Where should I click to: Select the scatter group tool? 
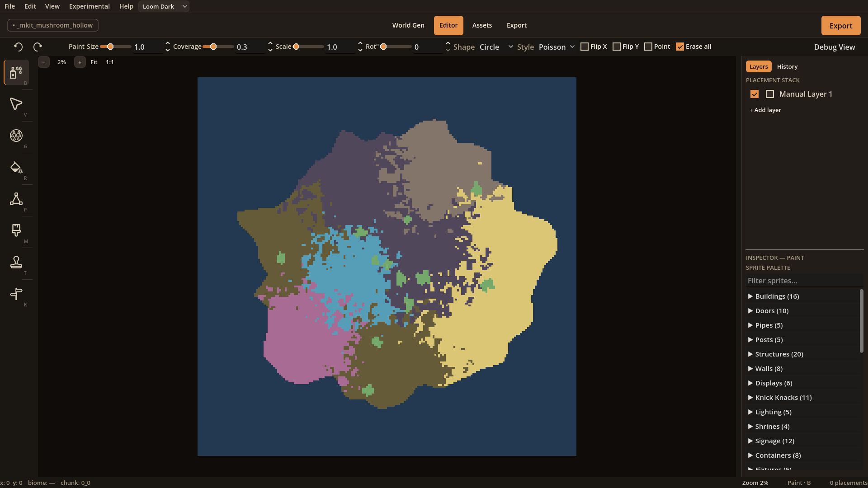click(x=16, y=136)
